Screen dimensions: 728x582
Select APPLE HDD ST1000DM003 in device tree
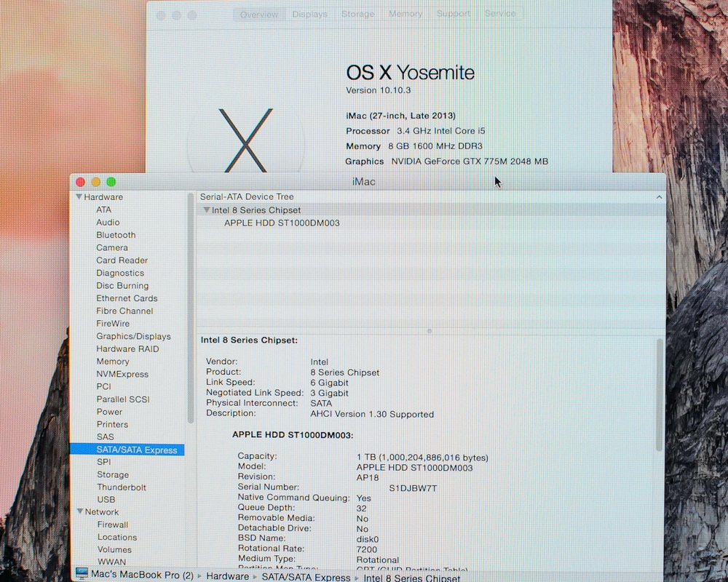282,223
